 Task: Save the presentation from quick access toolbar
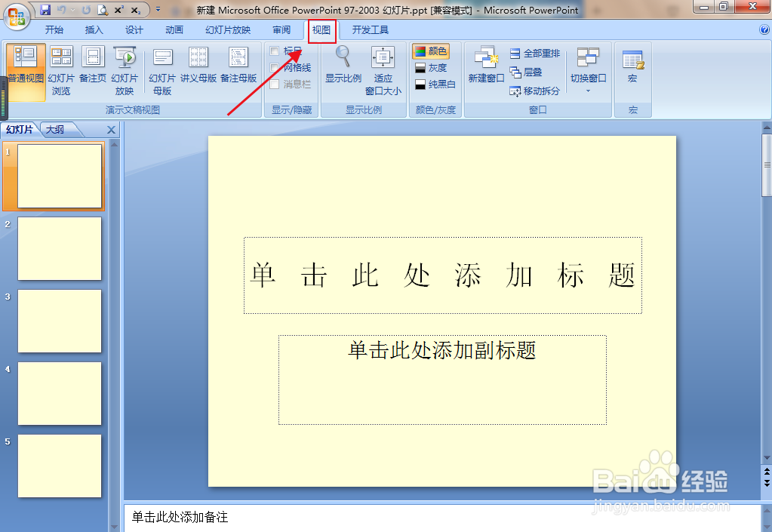[x=45, y=10]
